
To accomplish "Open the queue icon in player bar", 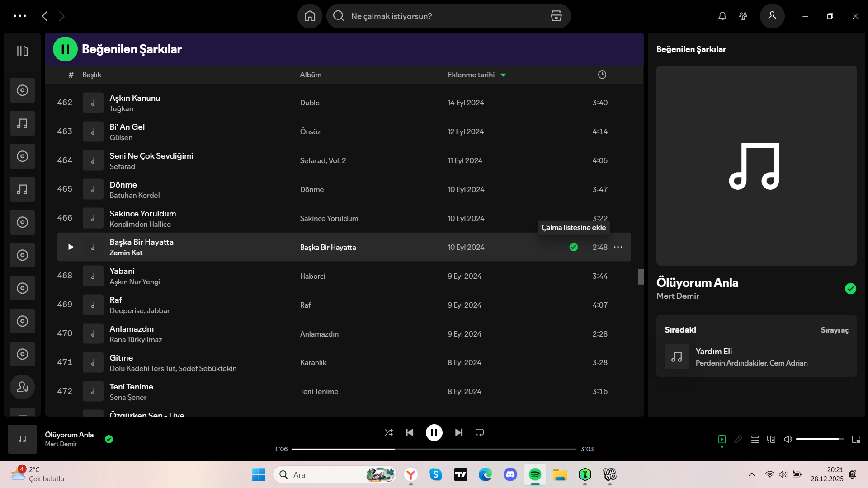I will [x=755, y=439].
